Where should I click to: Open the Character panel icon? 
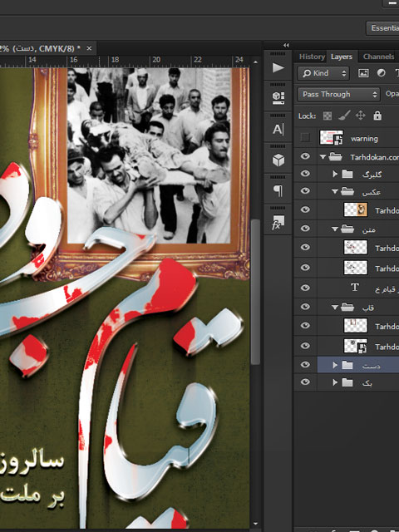coord(278,130)
